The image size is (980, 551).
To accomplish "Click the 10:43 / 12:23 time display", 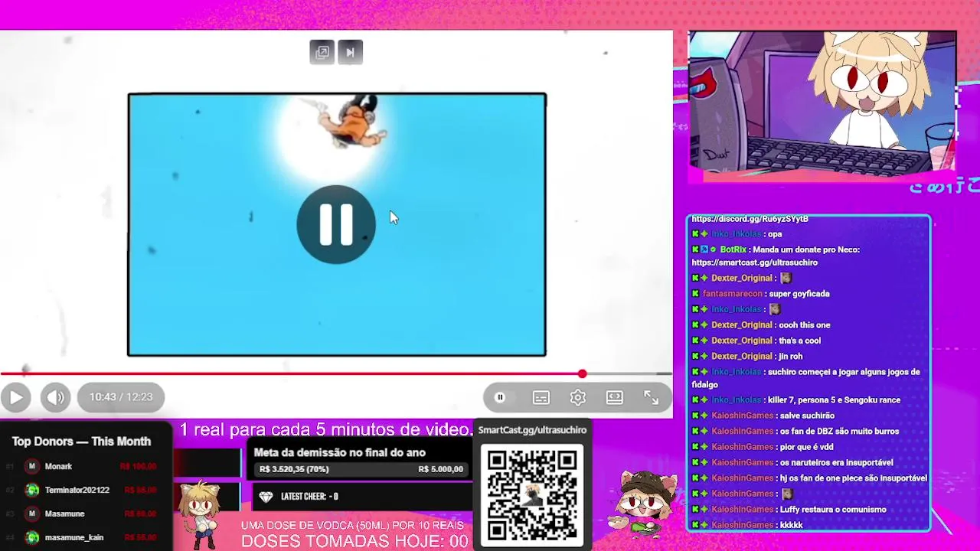I will coord(121,397).
